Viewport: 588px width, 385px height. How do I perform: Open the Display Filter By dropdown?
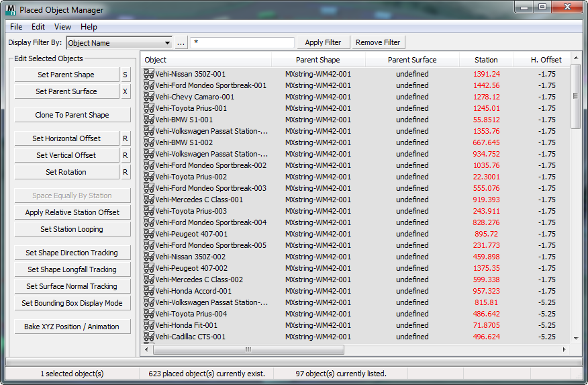[x=119, y=43]
